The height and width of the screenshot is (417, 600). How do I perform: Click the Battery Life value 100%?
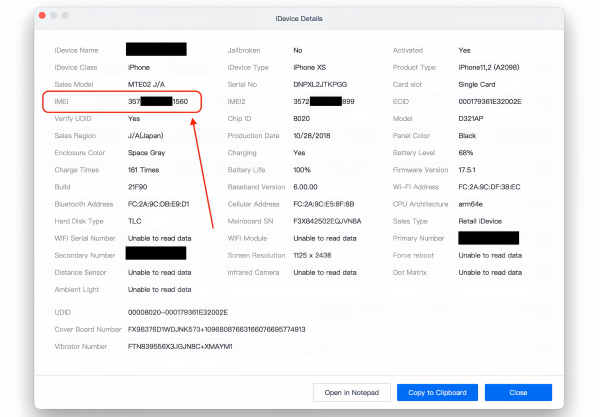click(302, 170)
